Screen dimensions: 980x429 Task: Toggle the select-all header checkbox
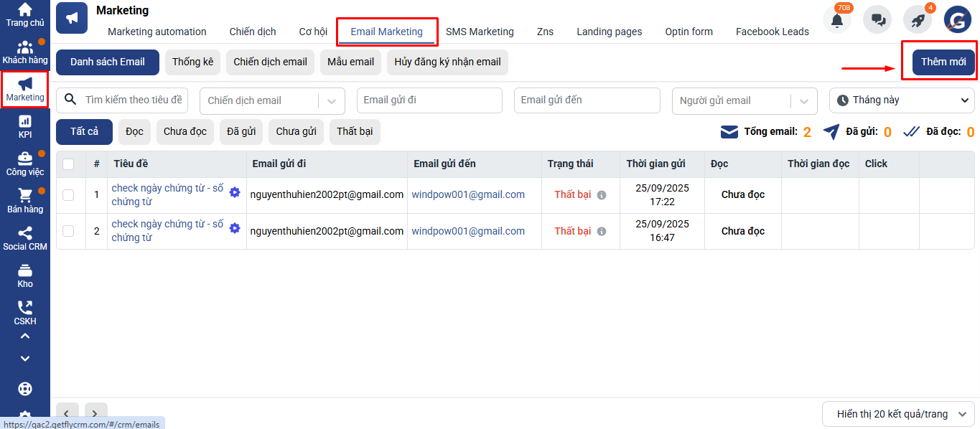[x=68, y=164]
